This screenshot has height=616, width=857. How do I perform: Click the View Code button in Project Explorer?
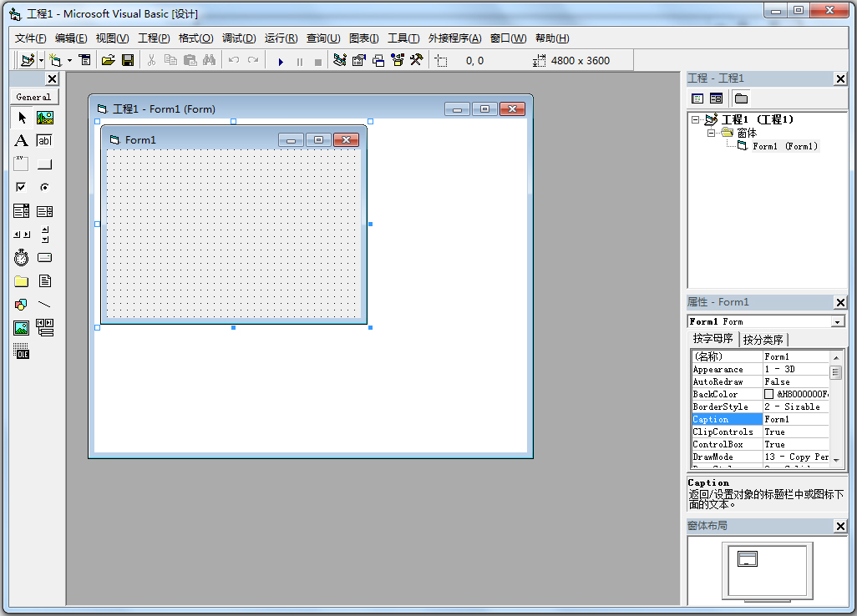click(x=697, y=98)
